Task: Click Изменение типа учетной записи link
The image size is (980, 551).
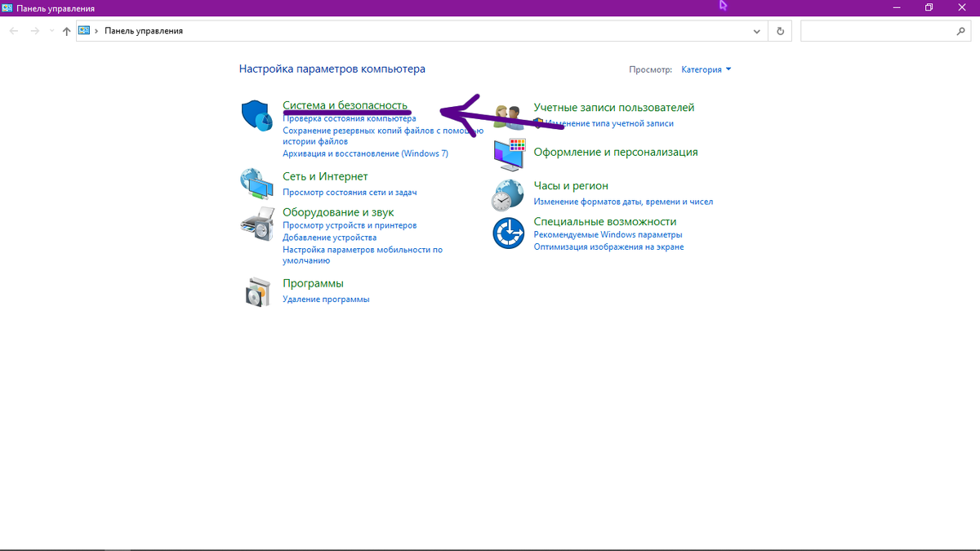Action: point(609,123)
